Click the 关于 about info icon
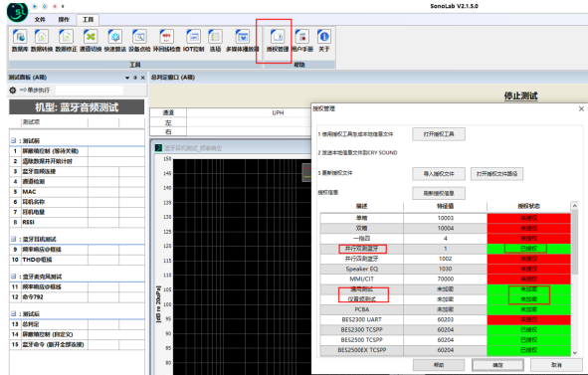Screen dimensions: 588x375 click(324, 41)
